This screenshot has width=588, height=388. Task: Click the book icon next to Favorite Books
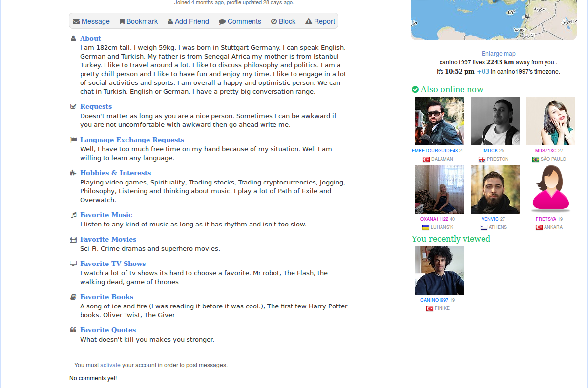point(73,297)
